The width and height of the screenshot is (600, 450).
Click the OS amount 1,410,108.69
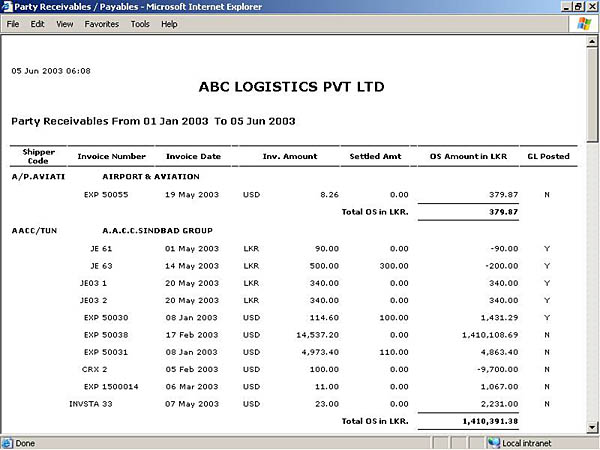coord(490,334)
